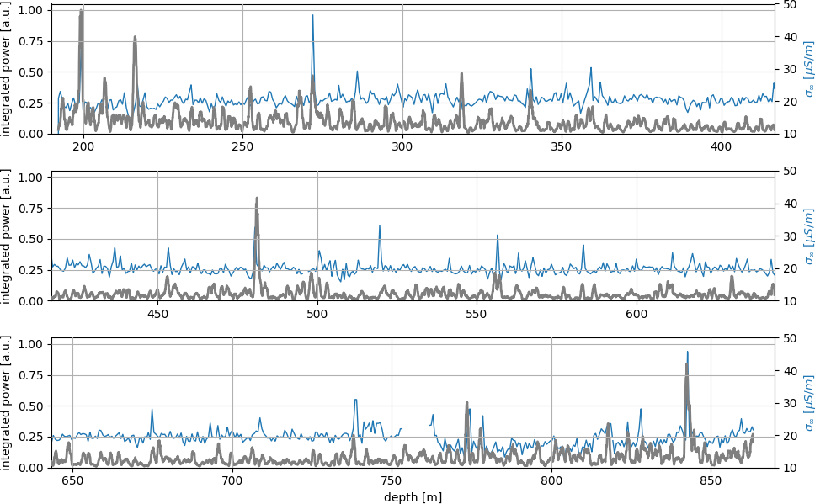The height and width of the screenshot is (504, 815).
Task: Click the highest gray peak in middle panel
Action: (257, 199)
